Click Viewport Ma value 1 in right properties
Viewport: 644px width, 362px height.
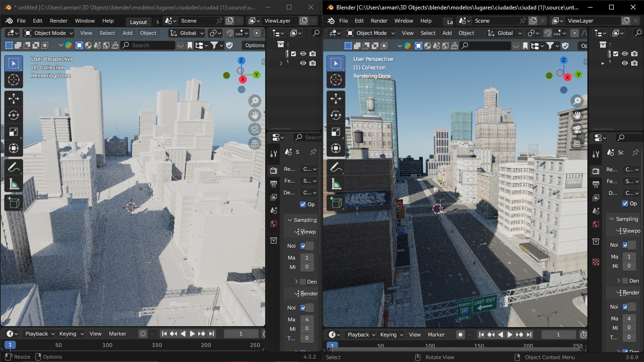(629, 257)
